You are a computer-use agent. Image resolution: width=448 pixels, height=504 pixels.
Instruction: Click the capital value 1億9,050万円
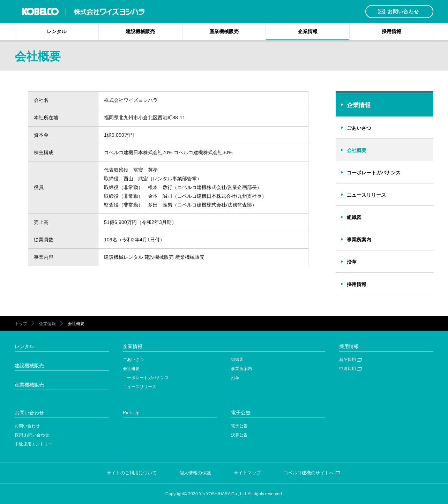click(x=119, y=135)
